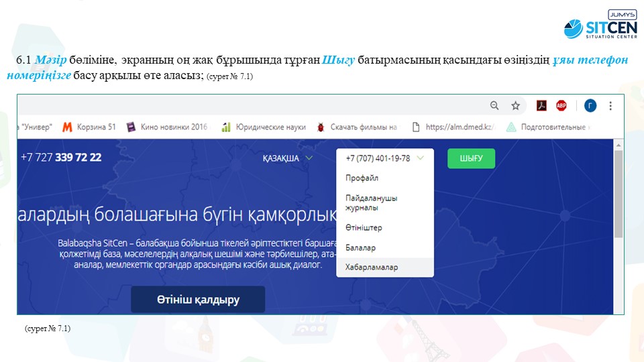The width and height of the screenshot is (644, 362).
Task: Bookmark this page with the star icon
Action: click(515, 105)
